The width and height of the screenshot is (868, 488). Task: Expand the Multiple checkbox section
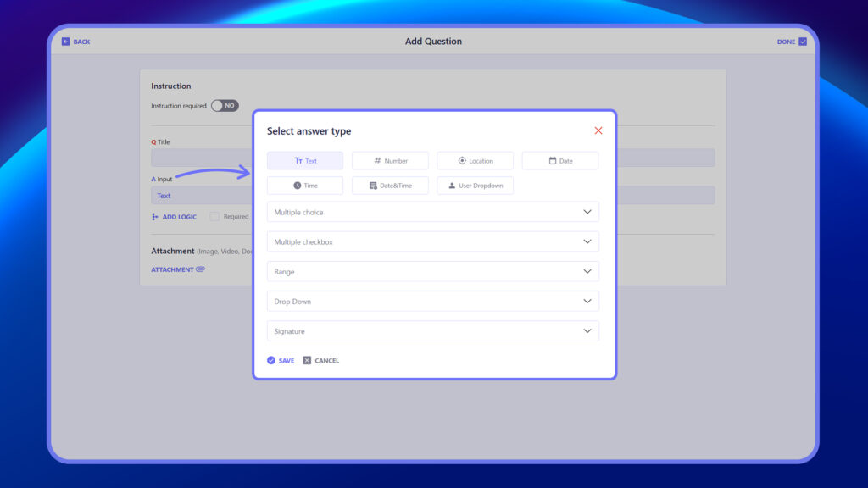coord(433,241)
